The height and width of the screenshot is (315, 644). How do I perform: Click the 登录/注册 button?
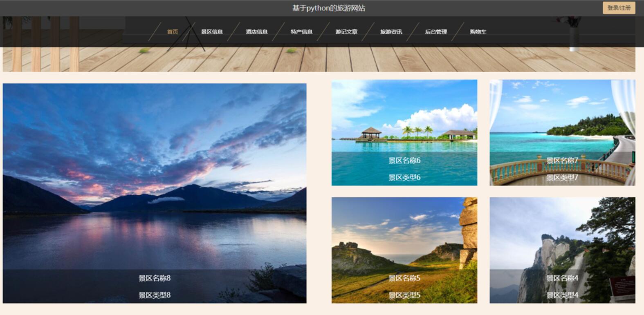619,8
